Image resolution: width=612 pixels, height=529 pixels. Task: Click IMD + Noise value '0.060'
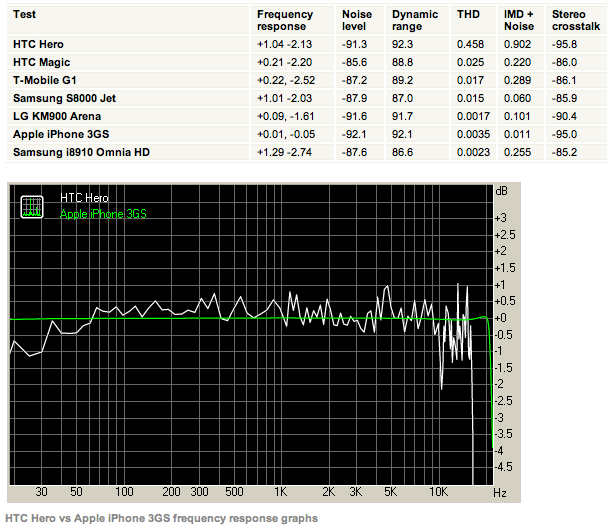pos(517,98)
